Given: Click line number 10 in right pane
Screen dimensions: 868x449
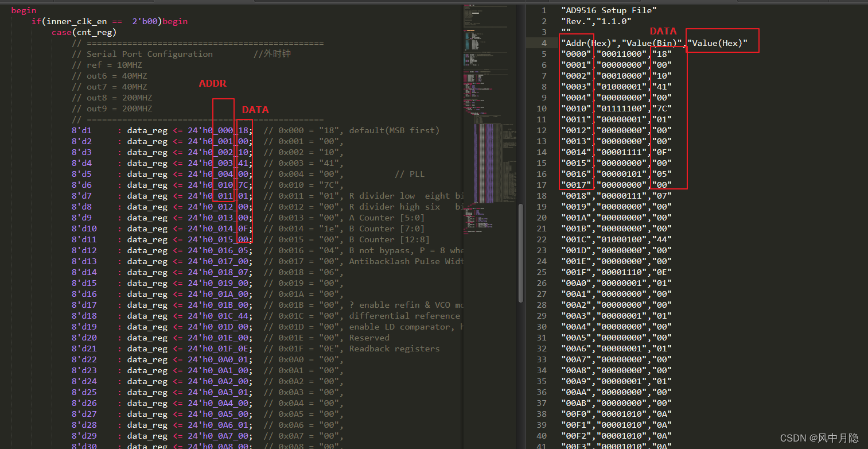Looking at the screenshot, I should [542, 109].
